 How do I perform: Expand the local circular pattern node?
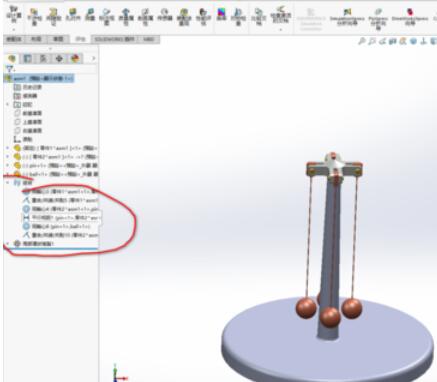click(8, 244)
